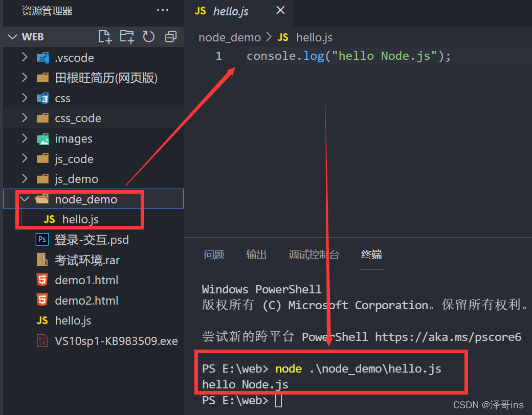
Task: Open hello.js inside node_demo folder
Action: click(x=80, y=219)
